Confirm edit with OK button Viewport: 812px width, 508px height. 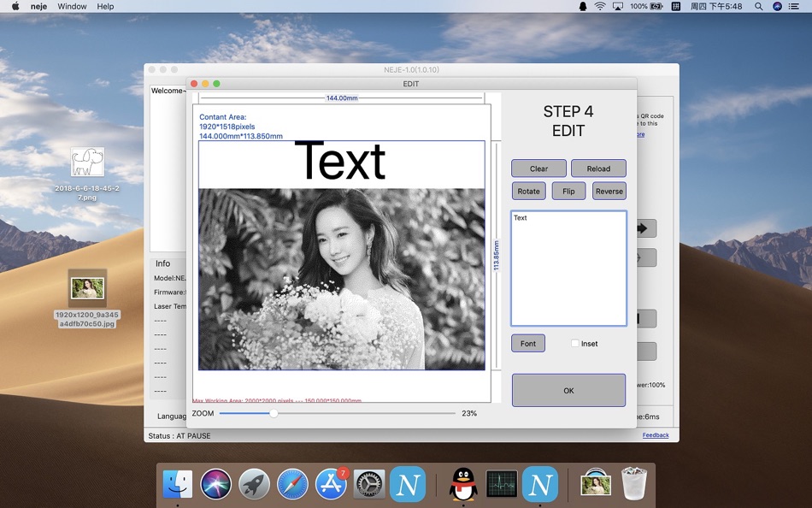pos(568,390)
